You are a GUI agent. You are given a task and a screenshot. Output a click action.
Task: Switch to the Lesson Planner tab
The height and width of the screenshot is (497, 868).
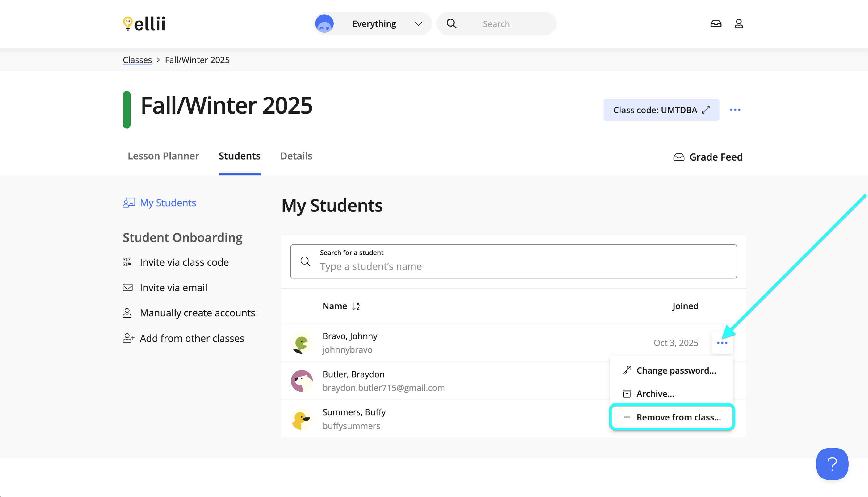(x=163, y=156)
